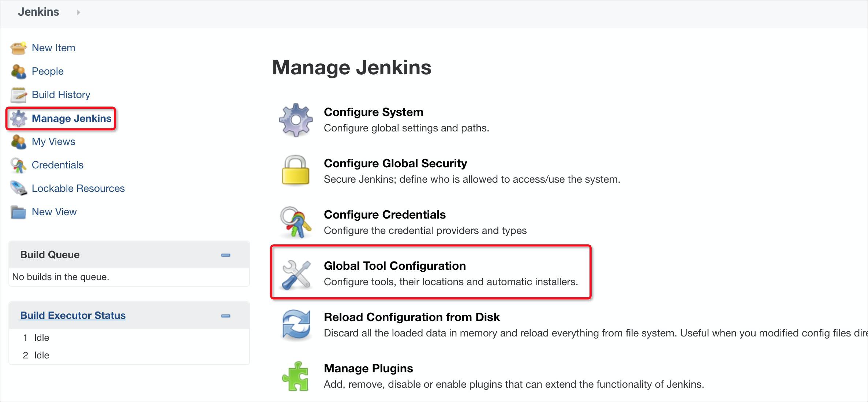Click the Jenkins breadcrumb home link

pos(38,12)
